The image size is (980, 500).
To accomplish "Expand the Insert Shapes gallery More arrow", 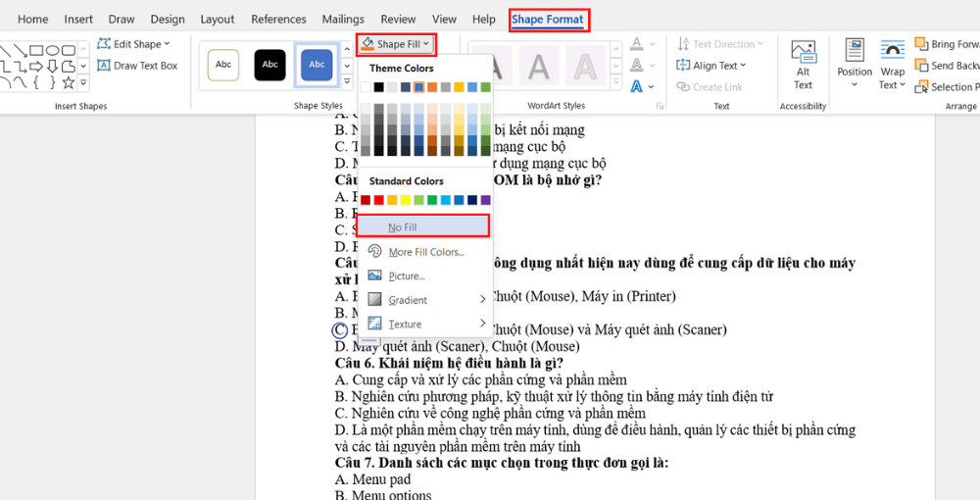I will 83,82.
